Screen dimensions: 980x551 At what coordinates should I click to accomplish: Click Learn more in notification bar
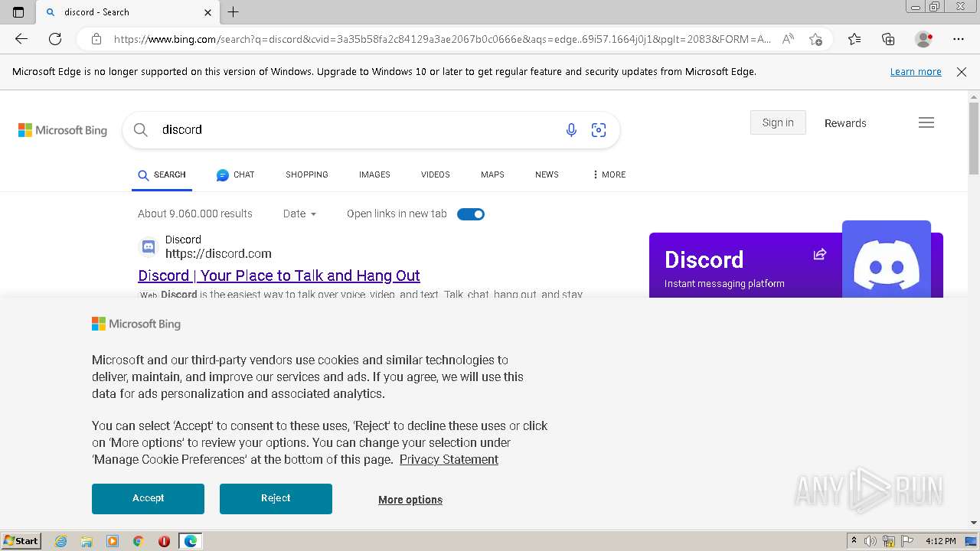(916, 71)
